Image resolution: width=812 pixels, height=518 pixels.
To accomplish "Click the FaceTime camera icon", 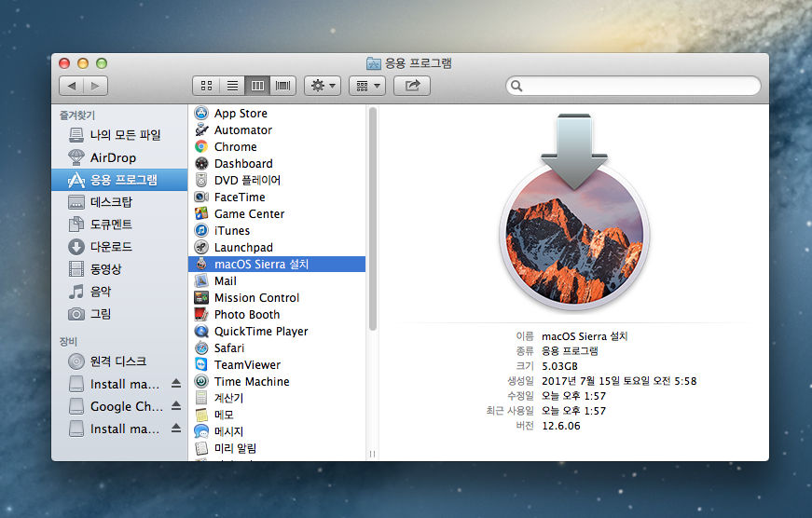I will pos(201,197).
